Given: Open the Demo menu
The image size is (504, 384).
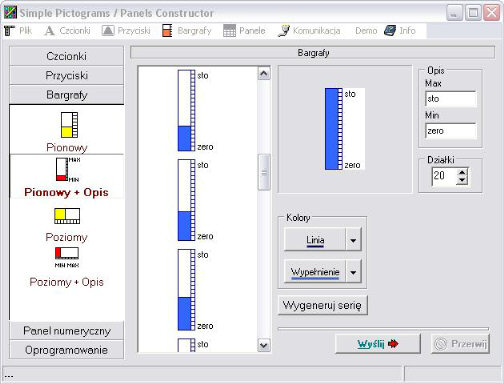Looking at the screenshot, I should 366,31.
